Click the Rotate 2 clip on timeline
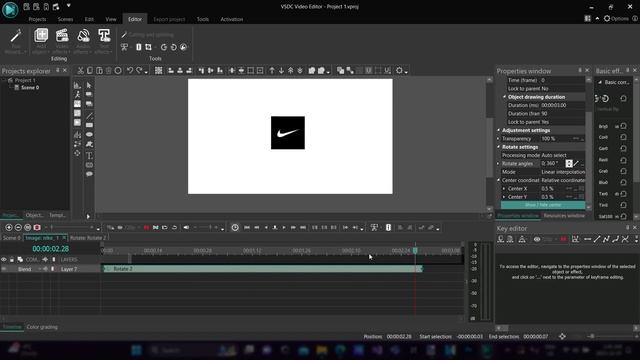 coord(262,269)
